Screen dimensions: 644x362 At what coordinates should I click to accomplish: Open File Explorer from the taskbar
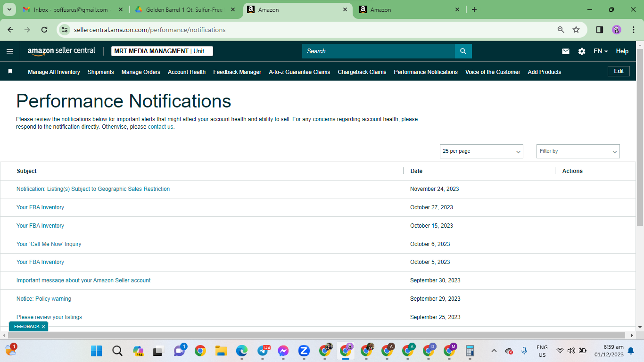click(x=221, y=351)
